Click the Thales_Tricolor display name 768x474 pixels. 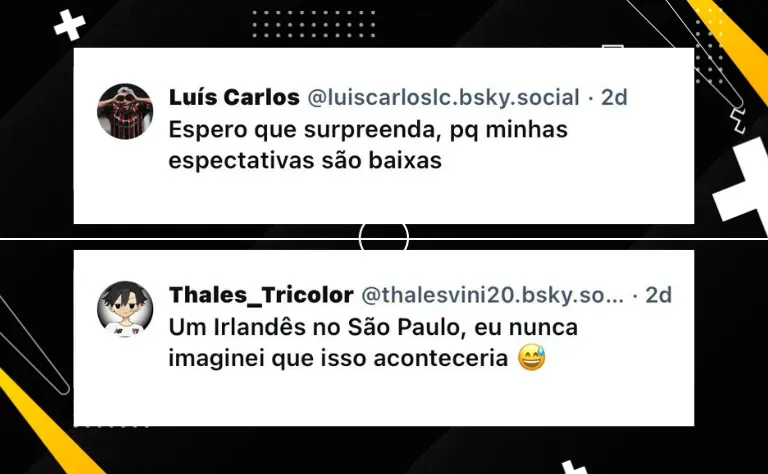(261, 295)
